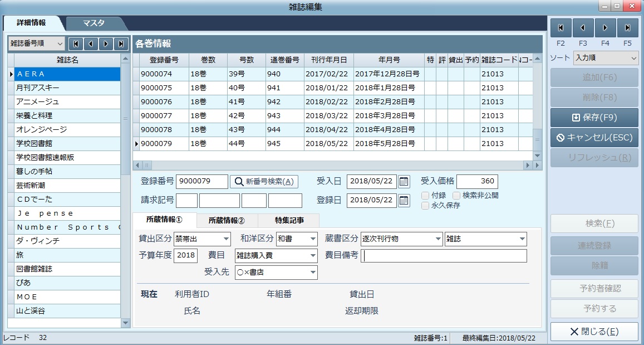Image resolution: width=644 pixels, height=345 pixels.
Task: Switch to the マスタ tab
Action: (94, 23)
